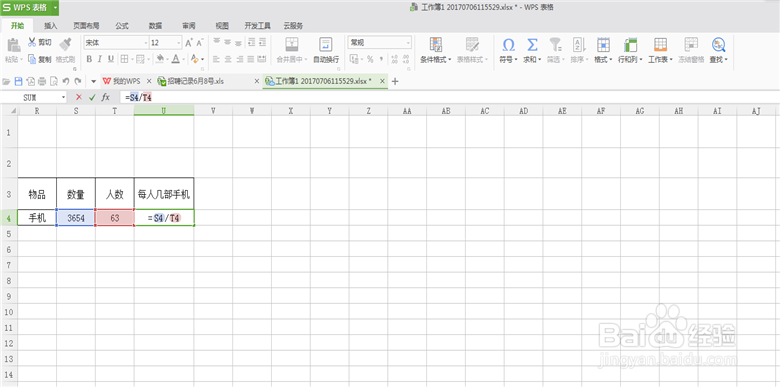Screen dimensions: 780x387
Task: Decrease font size with the A- icon
Action: [x=199, y=43]
